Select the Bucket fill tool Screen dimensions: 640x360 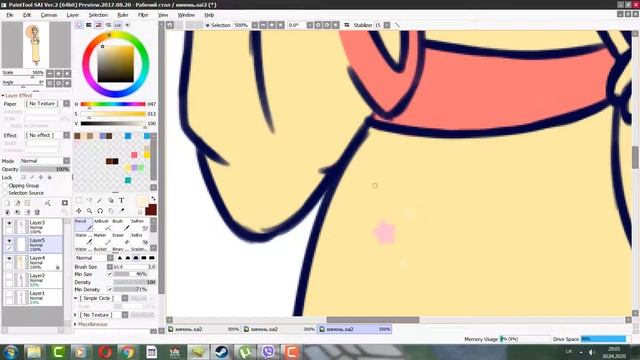102,249
